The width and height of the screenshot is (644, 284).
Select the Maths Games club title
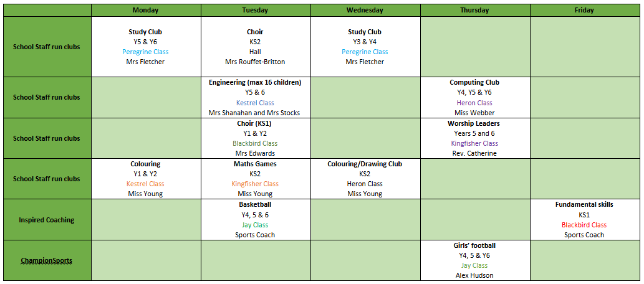point(255,164)
